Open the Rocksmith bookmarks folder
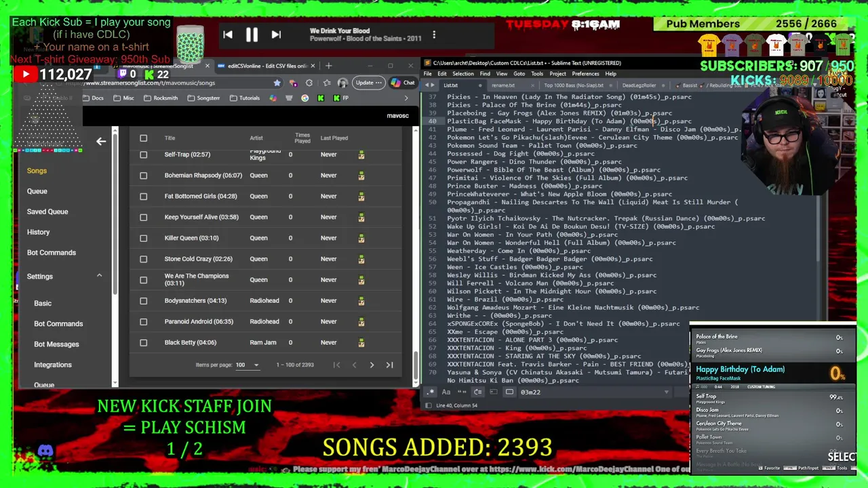 160,98
